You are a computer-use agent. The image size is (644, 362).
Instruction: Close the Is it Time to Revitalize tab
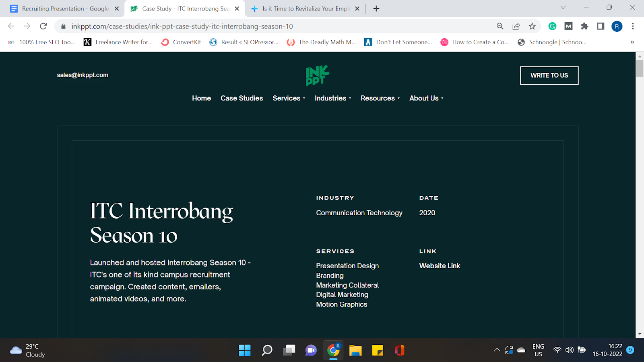coord(357,8)
